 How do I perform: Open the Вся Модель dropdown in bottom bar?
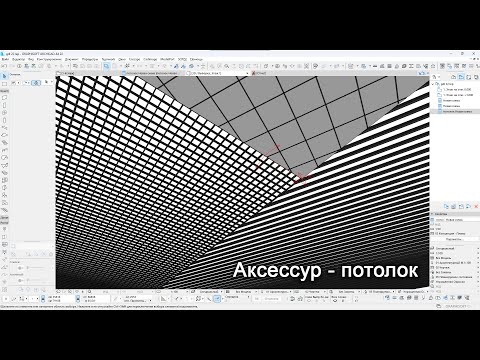coord(245,292)
